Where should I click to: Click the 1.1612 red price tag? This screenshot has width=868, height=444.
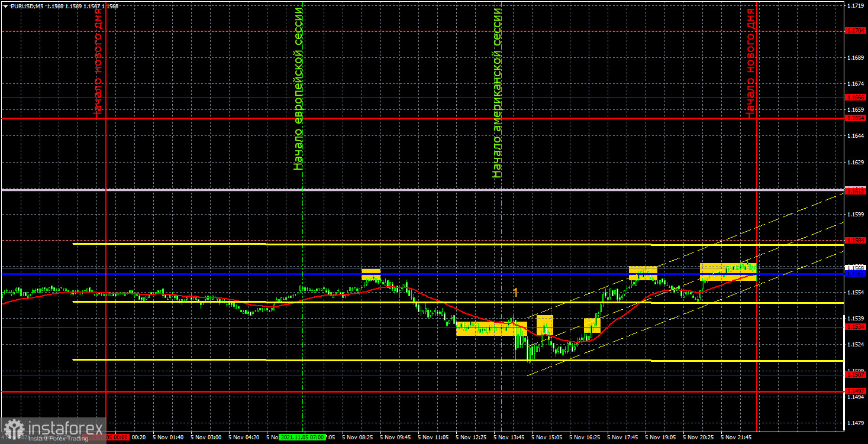coord(856,190)
